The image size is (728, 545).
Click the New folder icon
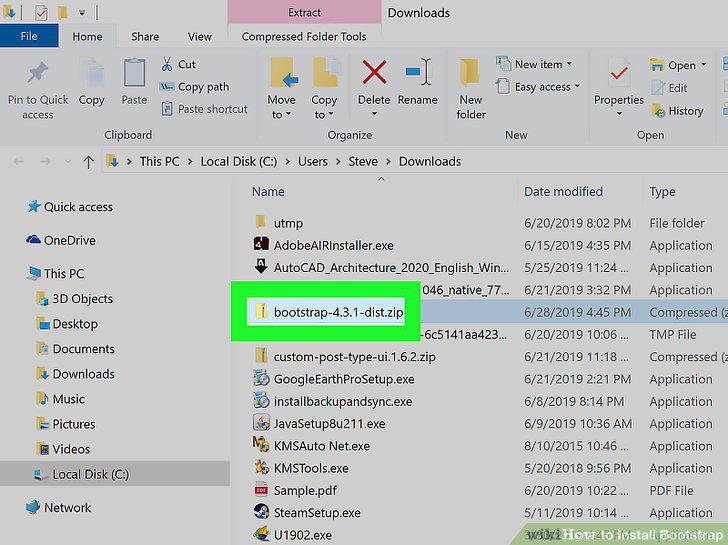(470, 73)
